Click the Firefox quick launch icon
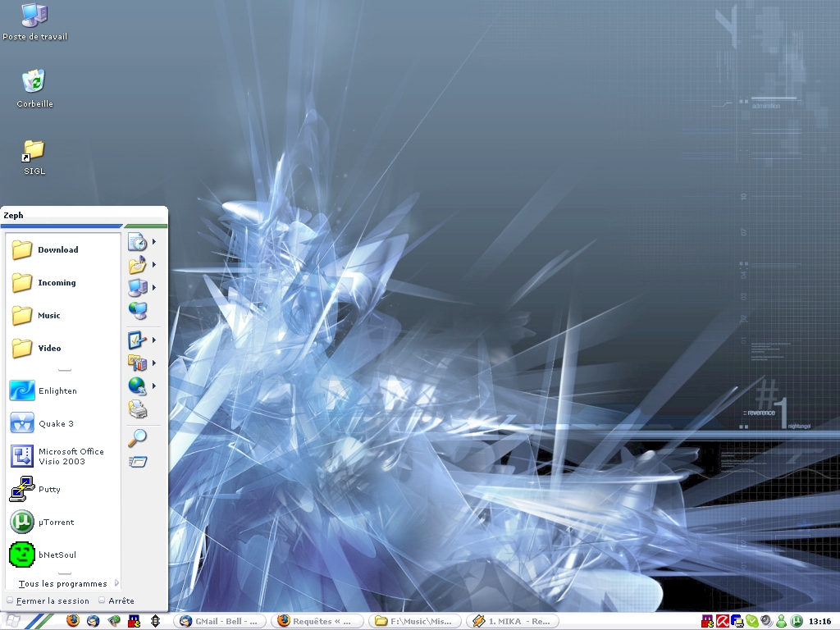 click(74, 621)
